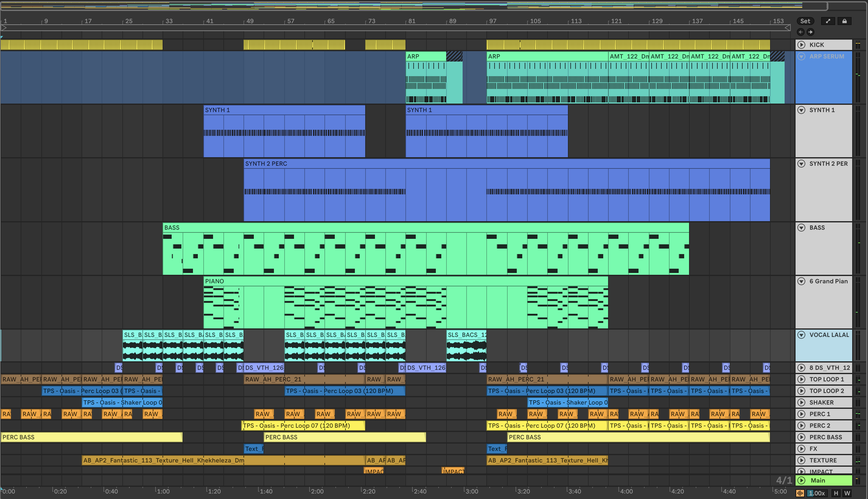Select the PERC BASS track header
The image size is (868, 499).
coord(825,437)
